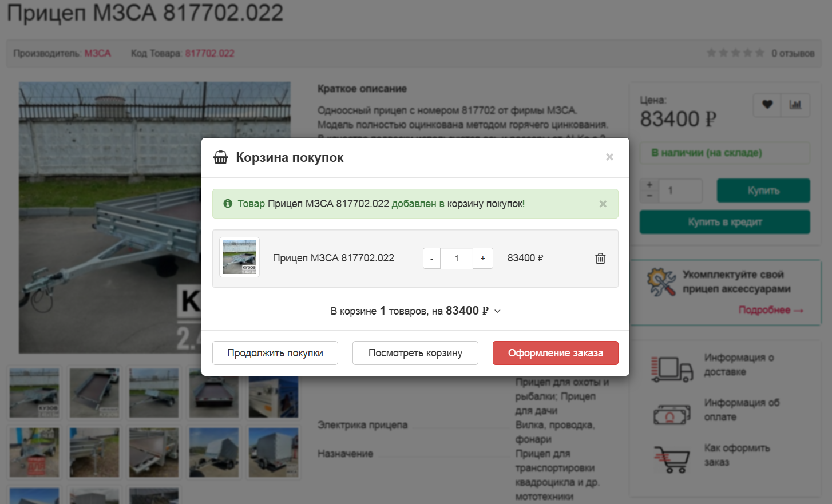Open Информация об оплате link
Image resolution: width=832 pixels, height=504 pixels.
(x=742, y=410)
